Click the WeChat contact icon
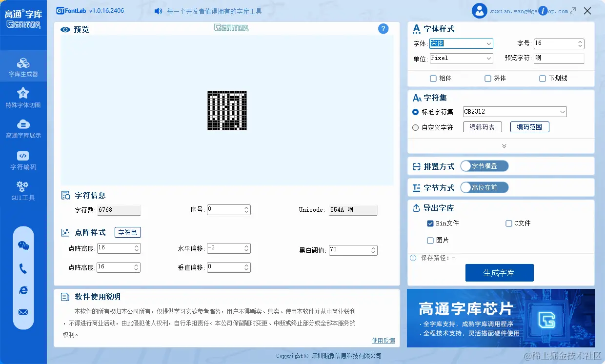This screenshot has height=364, width=605. [x=23, y=245]
